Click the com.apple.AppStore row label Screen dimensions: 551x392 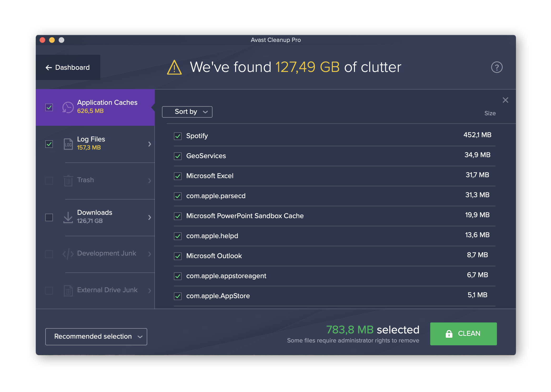click(218, 296)
